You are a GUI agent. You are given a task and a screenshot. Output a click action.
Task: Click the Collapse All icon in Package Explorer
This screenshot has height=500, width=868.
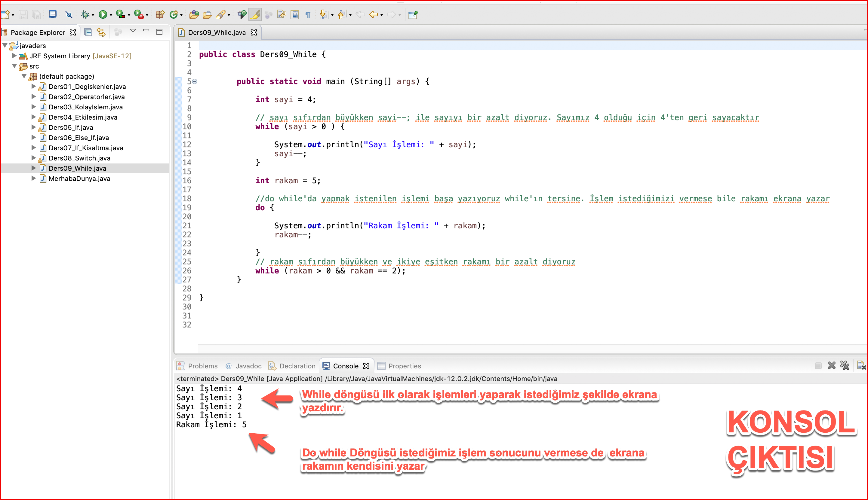click(x=88, y=32)
